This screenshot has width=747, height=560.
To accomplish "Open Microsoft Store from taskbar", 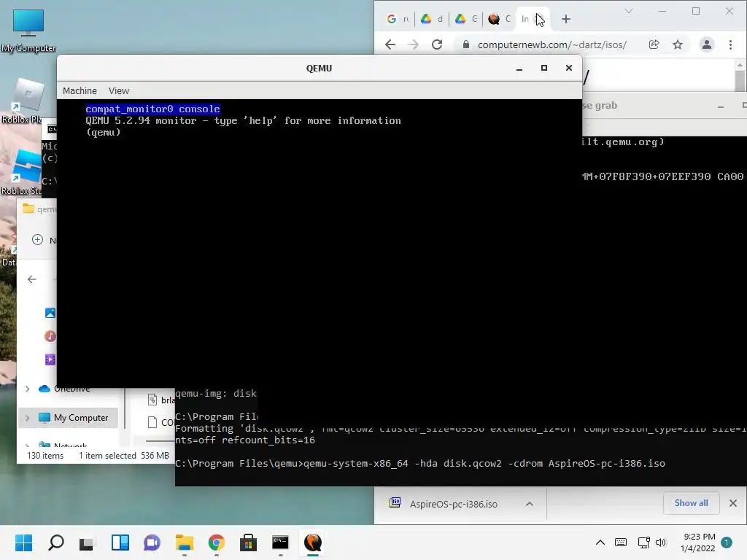I will tap(248, 542).
